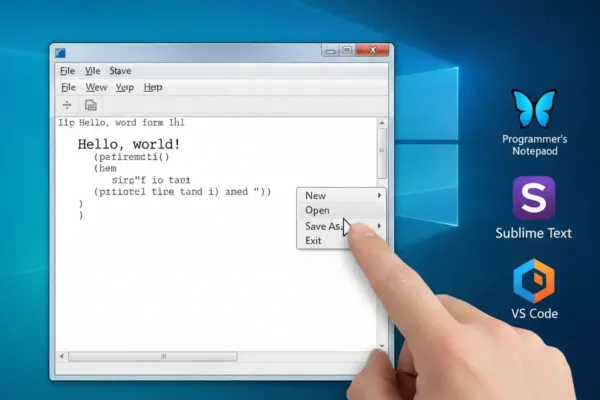Click the copy pages toolbar icon

pyautogui.click(x=91, y=105)
